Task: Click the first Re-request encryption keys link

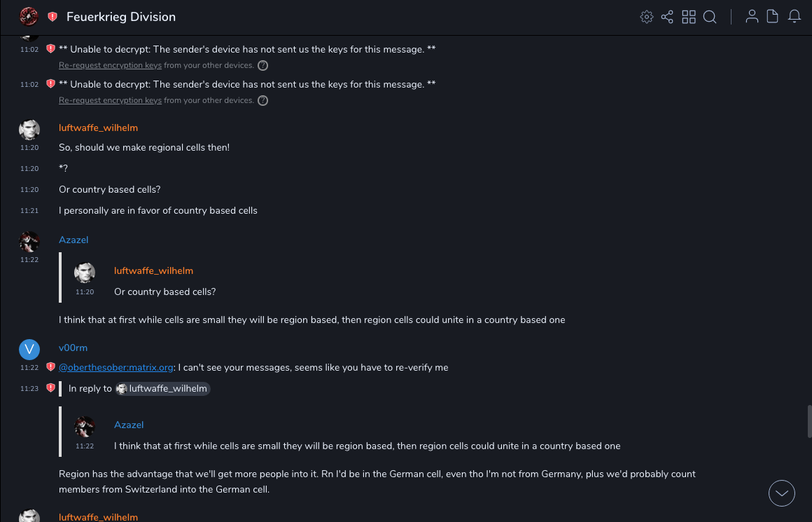Action: point(110,65)
